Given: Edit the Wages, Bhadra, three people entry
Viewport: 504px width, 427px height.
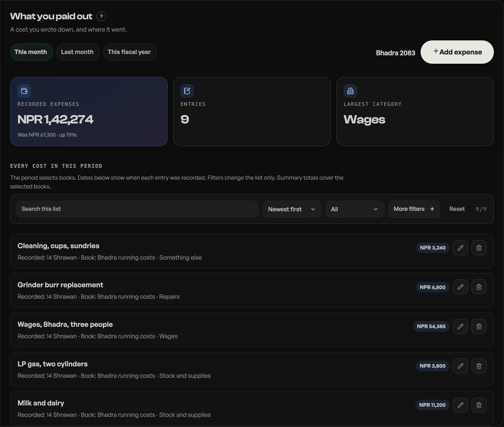Looking at the screenshot, I should [460, 326].
